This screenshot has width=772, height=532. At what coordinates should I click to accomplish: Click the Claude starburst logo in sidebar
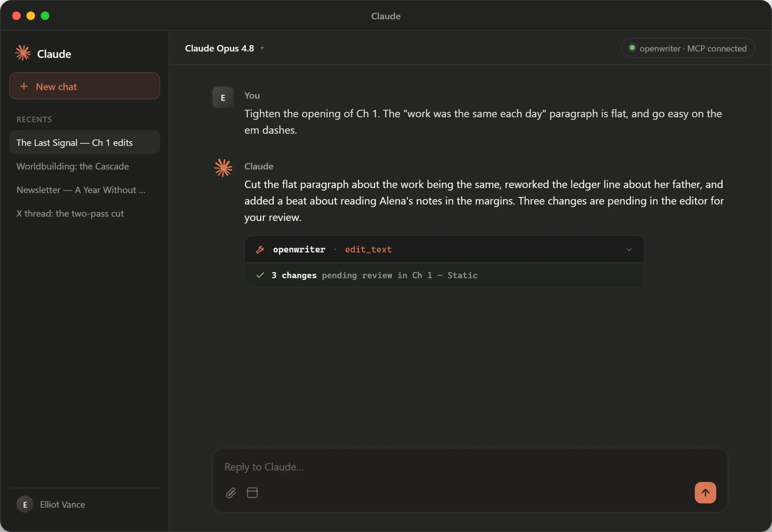pos(23,53)
